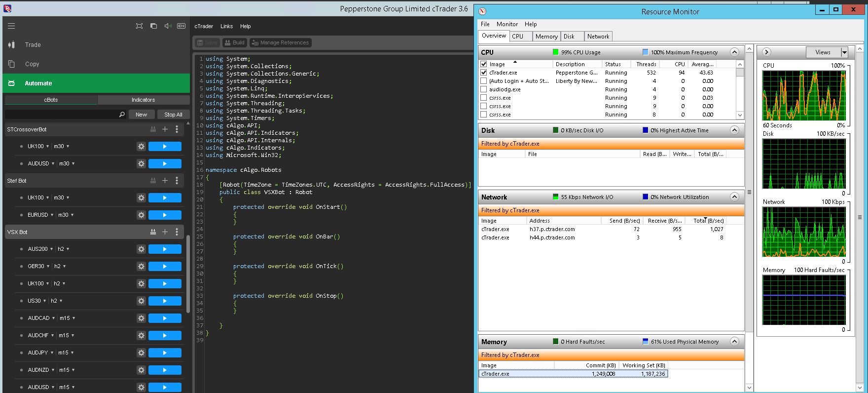Open the cTrader hamburger main menu
Image resolution: width=868 pixels, height=393 pixels.
click(11, 26)
